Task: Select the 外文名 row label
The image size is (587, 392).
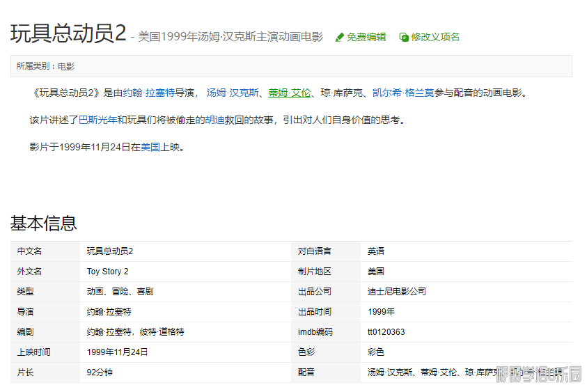Action: click(x=29, y=272)
